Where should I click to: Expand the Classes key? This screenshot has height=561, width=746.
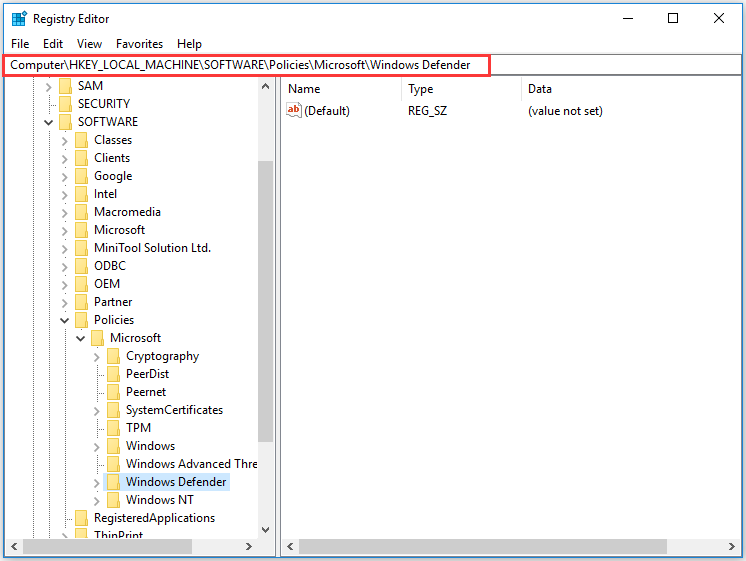click(65, 141)
